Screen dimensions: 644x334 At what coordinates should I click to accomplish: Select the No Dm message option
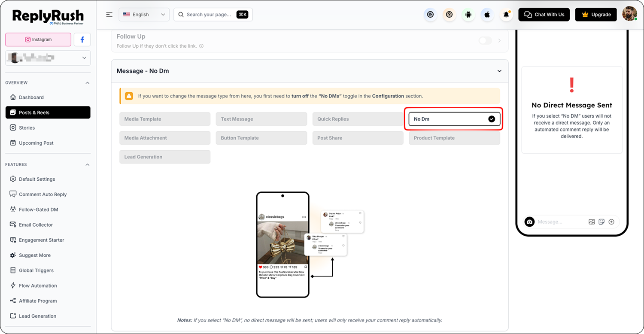click(x=454, y=119)
